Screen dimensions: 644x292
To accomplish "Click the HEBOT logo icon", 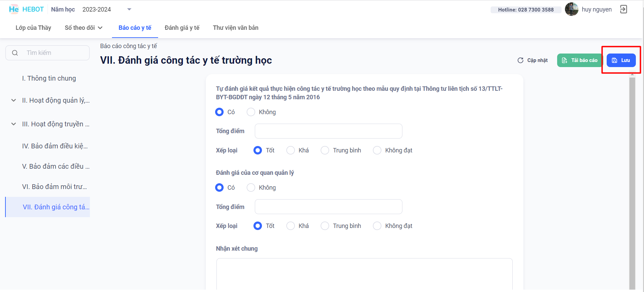I will pyautogui.click(x=14, y=9).
